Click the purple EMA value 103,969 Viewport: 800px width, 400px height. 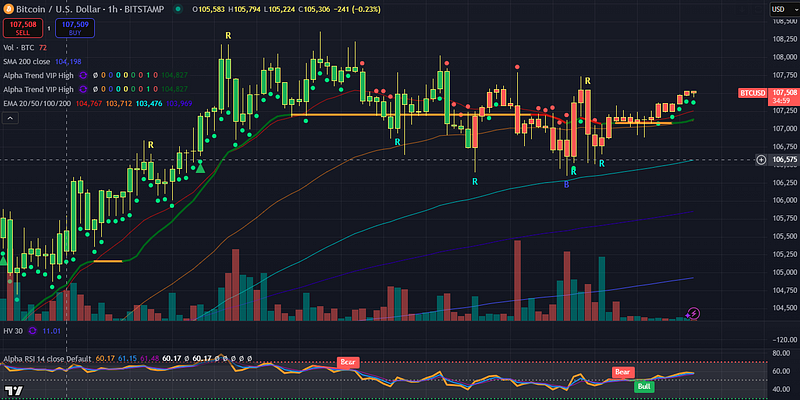point(179,103)
